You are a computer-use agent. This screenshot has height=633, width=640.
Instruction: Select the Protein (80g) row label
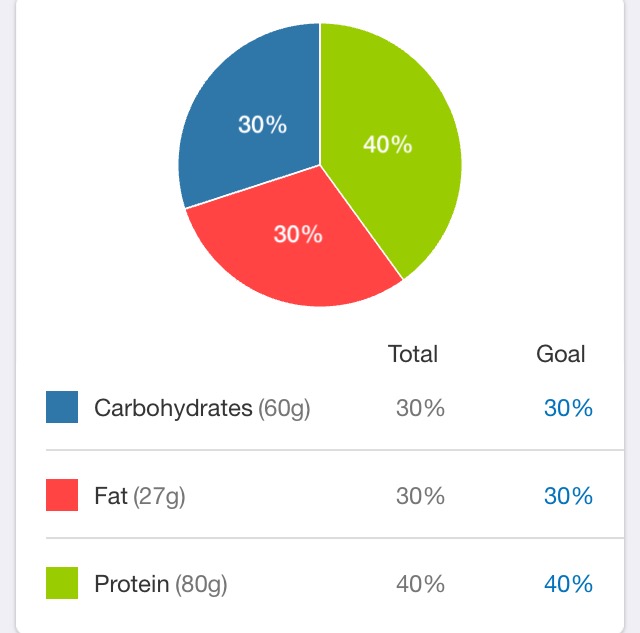pyautogui.click(x=160, y=584)
